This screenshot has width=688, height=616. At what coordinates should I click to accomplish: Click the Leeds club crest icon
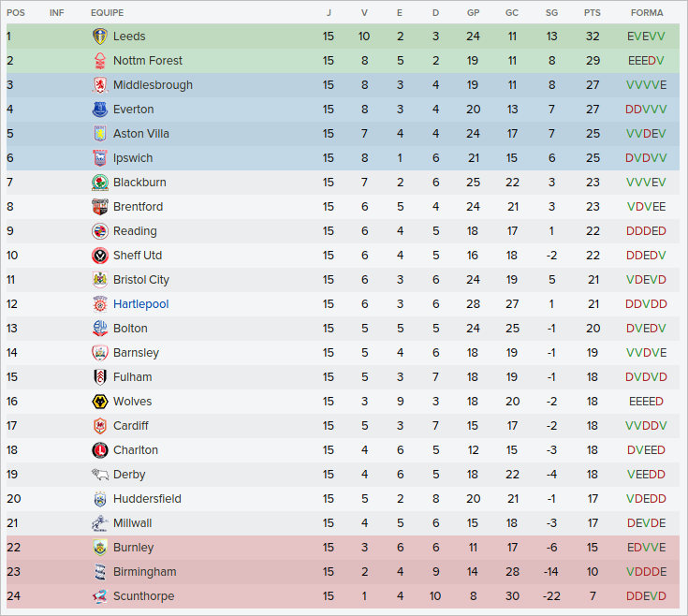100,37
